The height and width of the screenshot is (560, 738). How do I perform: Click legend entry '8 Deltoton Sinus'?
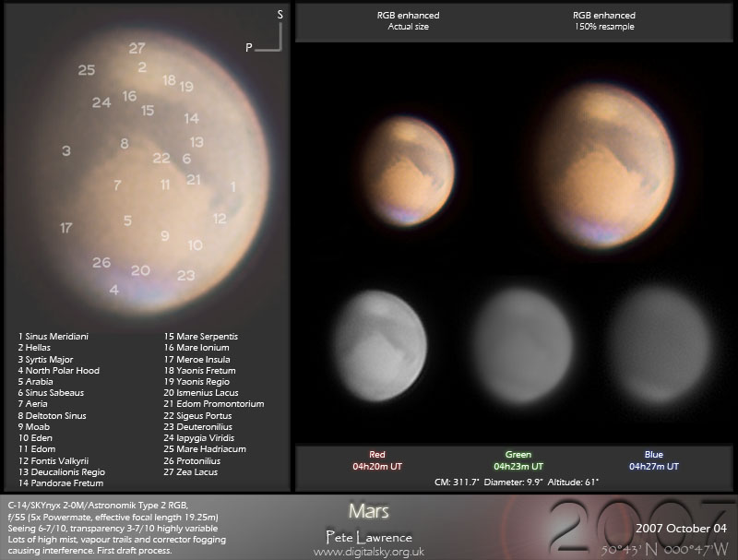tap(53, 415)
